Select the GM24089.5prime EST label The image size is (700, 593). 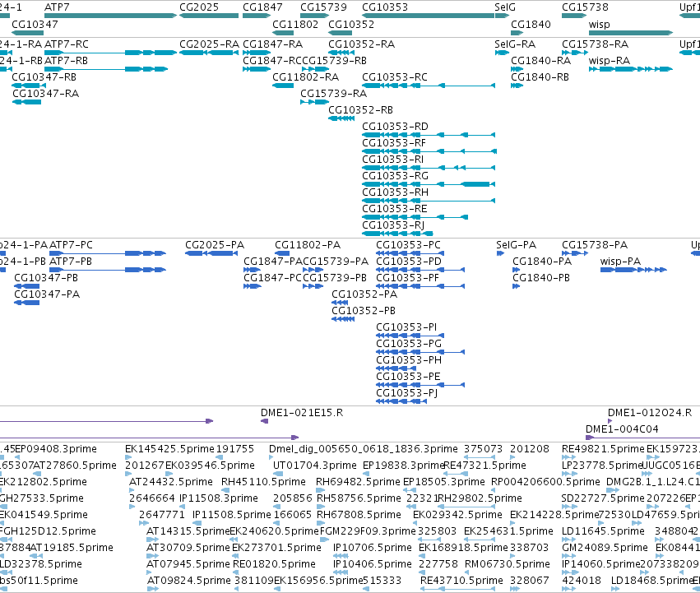605,548
